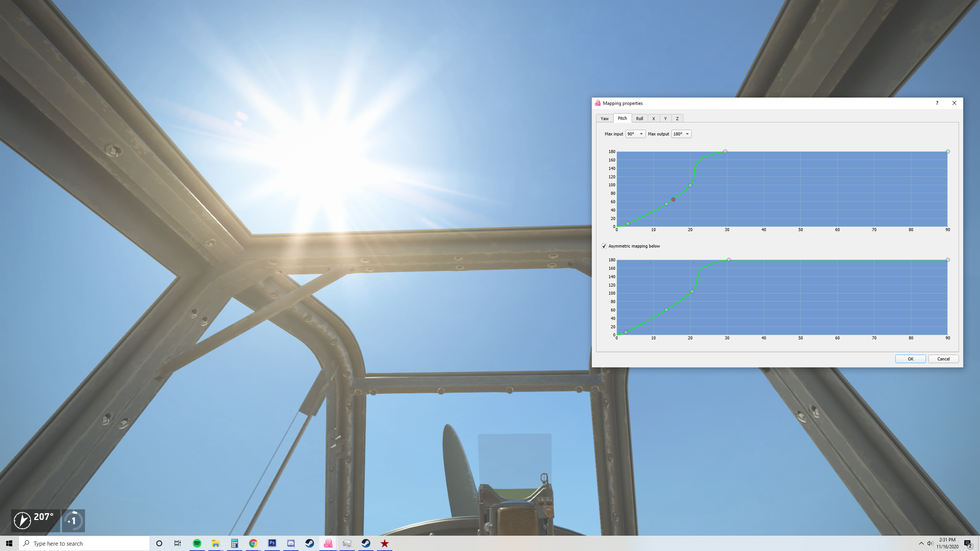Select lower graph endpoint at input 90
This screenshot has width=980, height=551.
click(x=948, y=260)
